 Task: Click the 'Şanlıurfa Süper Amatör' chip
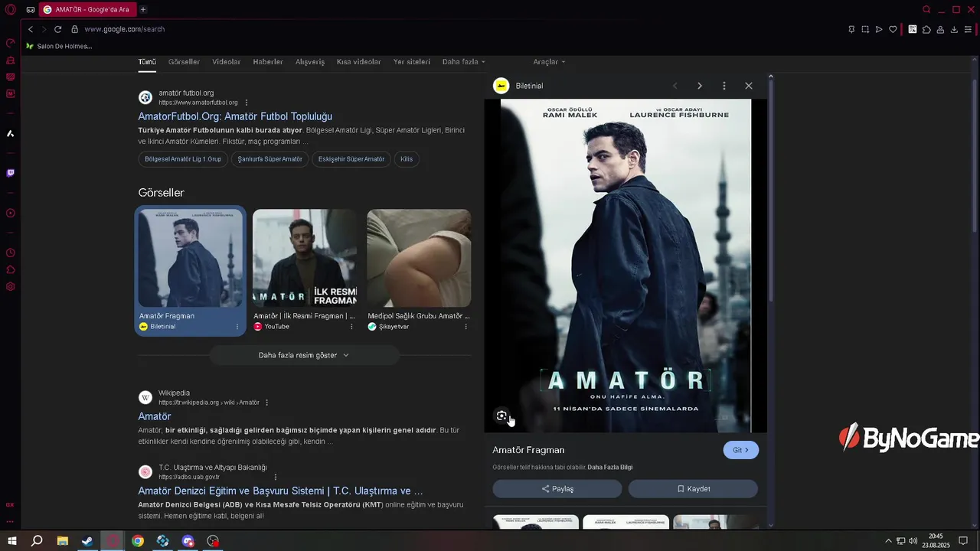tap(269, 159)
